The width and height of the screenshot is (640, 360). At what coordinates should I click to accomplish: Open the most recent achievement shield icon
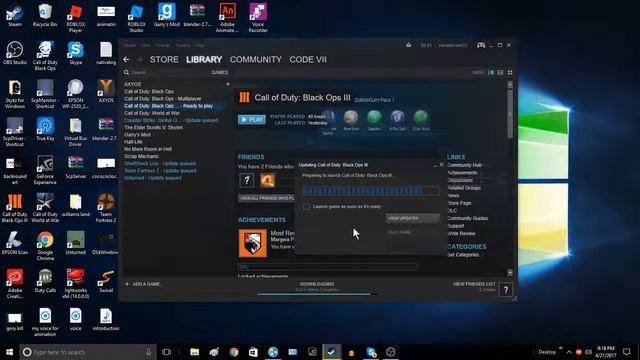coord(253,243)
